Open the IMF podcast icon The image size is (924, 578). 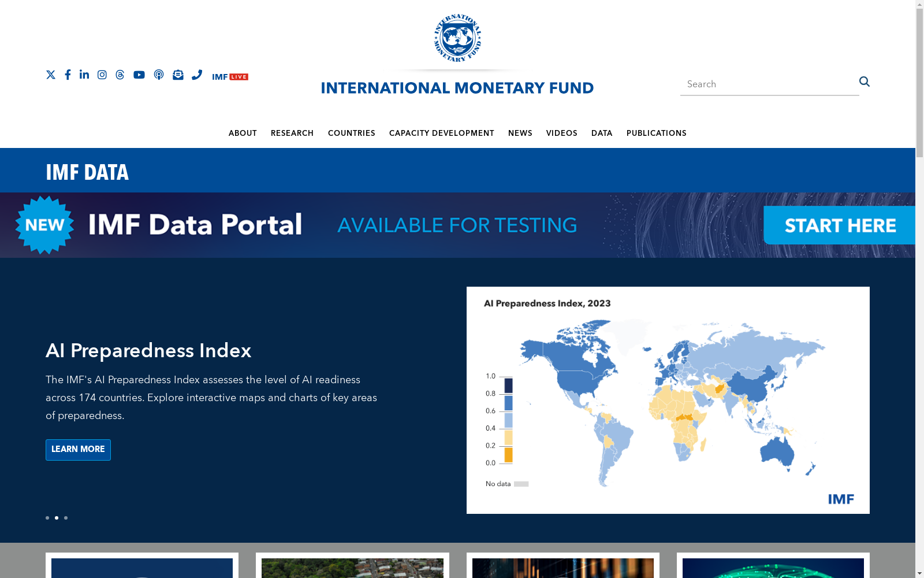(x=159, y=75)
